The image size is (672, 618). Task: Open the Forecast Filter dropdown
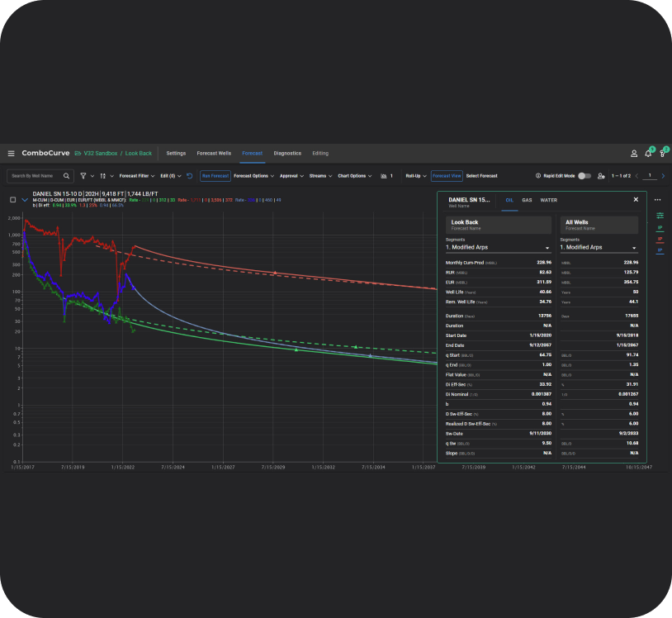tap(137, 176)
